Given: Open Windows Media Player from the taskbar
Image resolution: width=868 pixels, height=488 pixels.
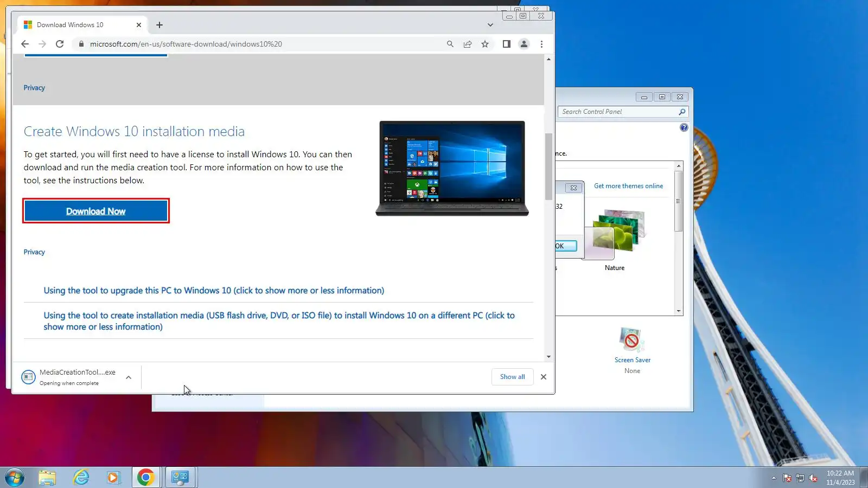Looking at the screenshot, I should [x=113, y=478].
